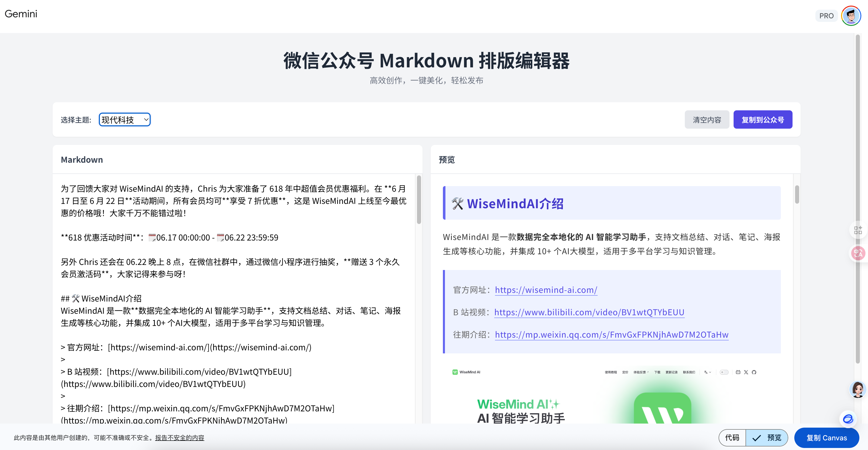868x450 pixels.
Task: Expand the language selector in preview image
Action: tap(708, 372)
